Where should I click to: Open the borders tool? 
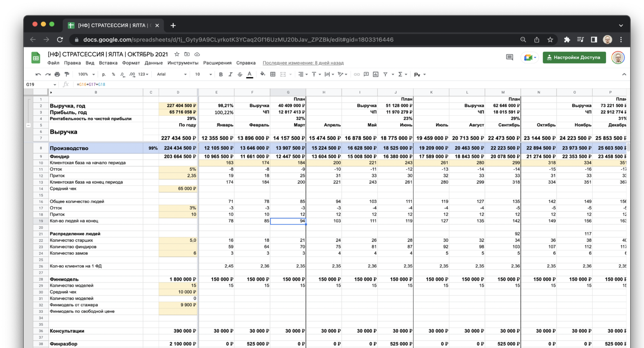273,74
